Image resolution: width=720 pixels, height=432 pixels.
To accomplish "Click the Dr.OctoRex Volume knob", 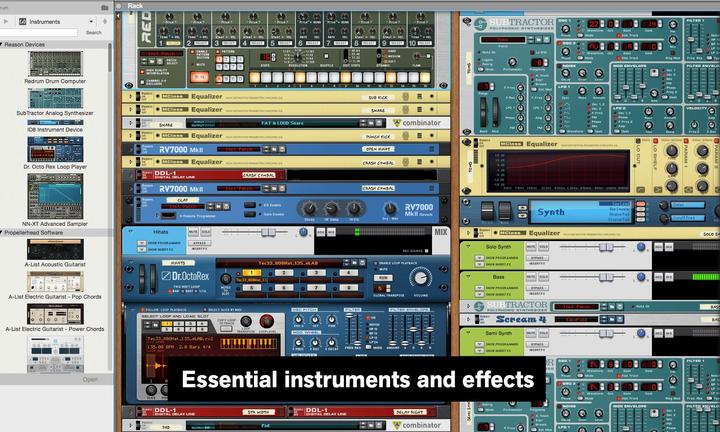I will click(x=420, y=278).
